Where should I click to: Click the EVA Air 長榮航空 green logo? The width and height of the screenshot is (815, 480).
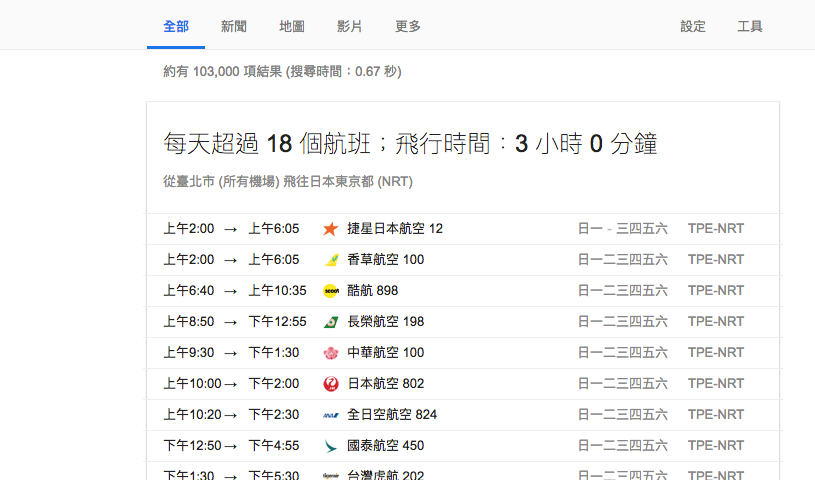pos(331,322)
